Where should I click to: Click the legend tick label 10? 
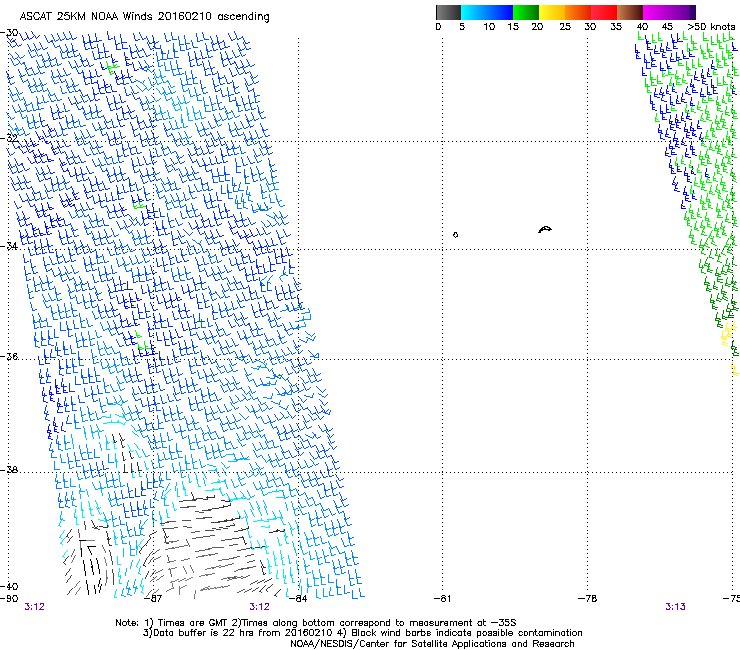[489, 27]
